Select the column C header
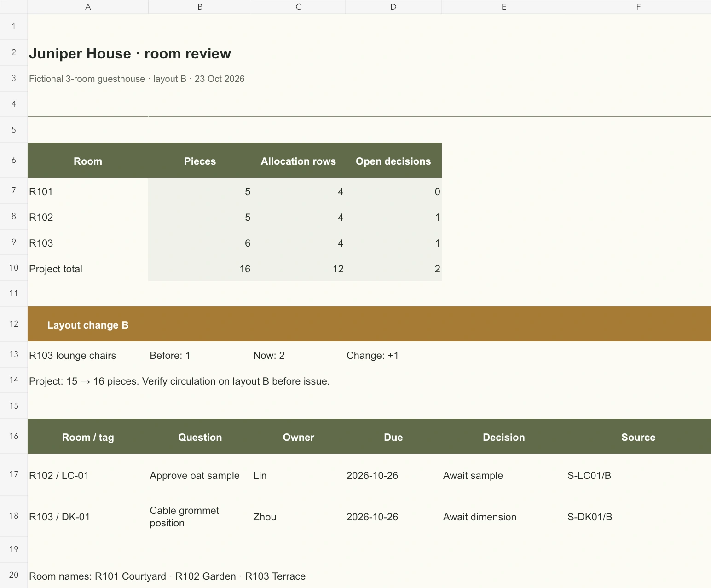 (299, 7)
